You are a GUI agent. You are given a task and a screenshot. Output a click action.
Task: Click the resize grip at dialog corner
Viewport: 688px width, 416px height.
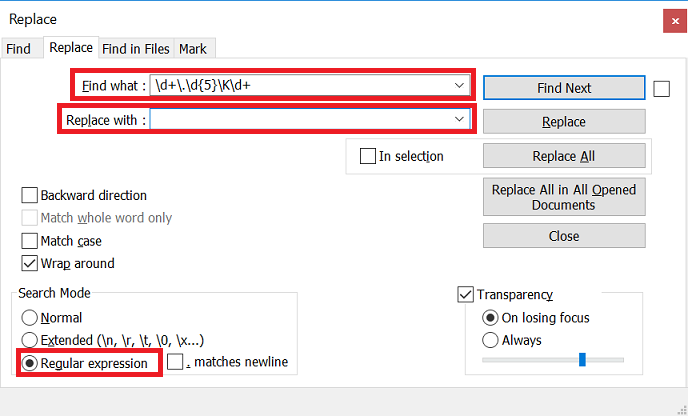tap(681, 409)
